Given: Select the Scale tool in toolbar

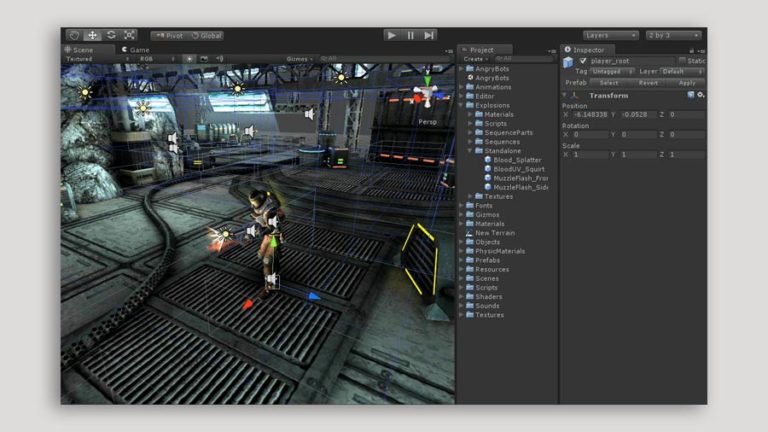Looking at the screenshot, I should click(x=130, y=35).
